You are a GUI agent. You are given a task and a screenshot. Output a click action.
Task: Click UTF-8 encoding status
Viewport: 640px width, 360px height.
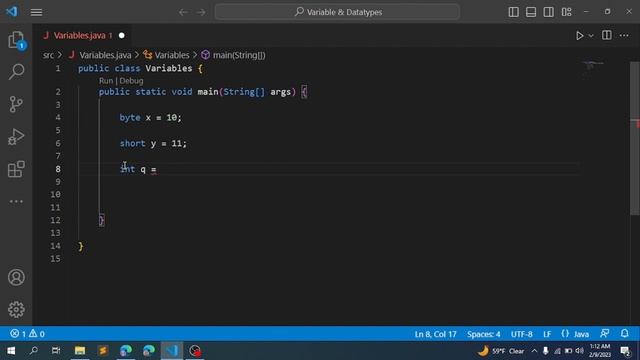coord(522,334)
